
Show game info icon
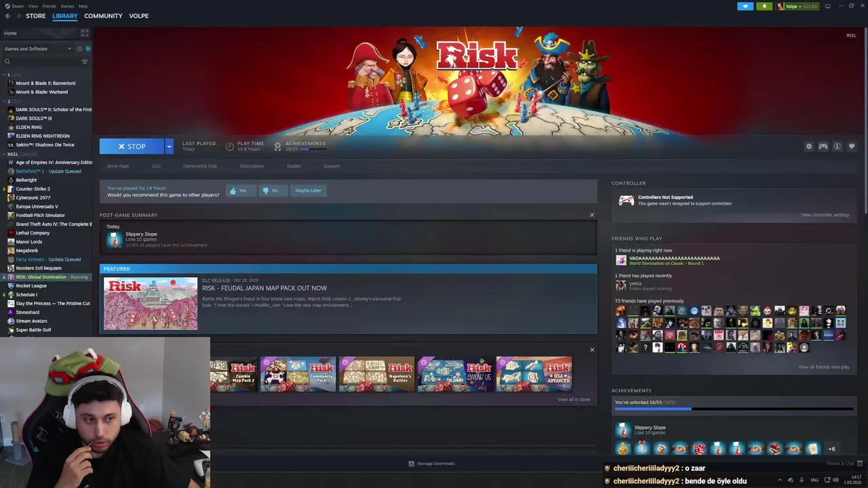(837, 146)
